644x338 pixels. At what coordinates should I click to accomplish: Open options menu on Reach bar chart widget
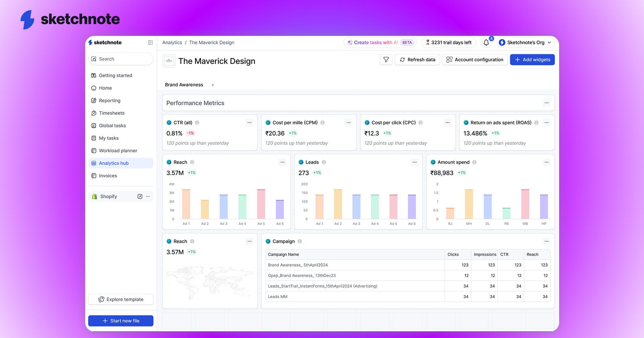click(282, 162)
